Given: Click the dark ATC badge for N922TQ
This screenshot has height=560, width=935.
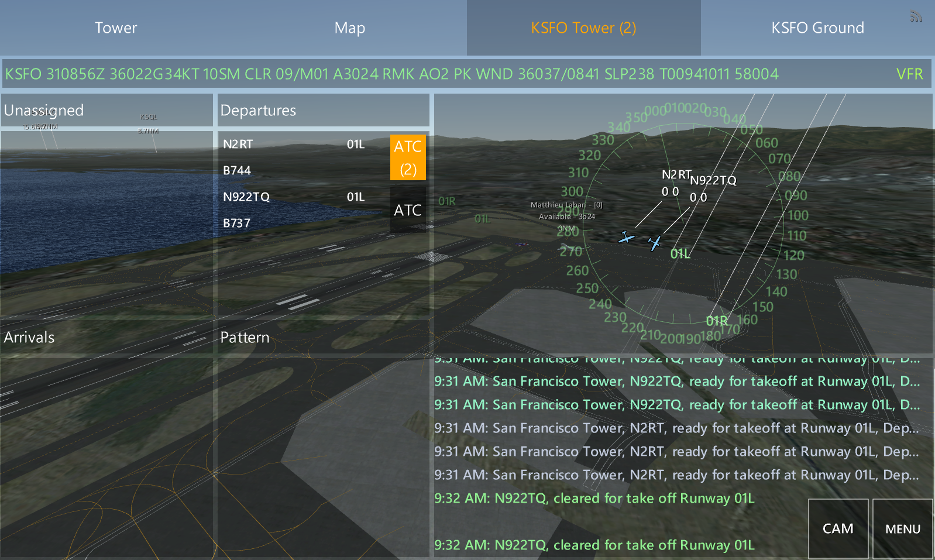Looking at the screenshot, I should (x=408, y=210).
